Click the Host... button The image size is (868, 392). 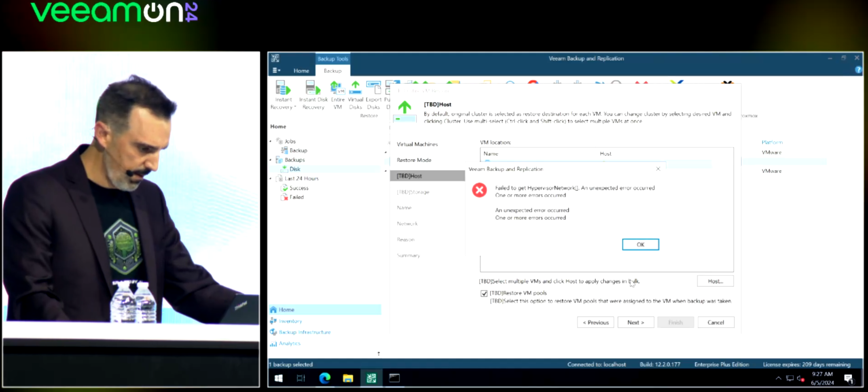715,281
